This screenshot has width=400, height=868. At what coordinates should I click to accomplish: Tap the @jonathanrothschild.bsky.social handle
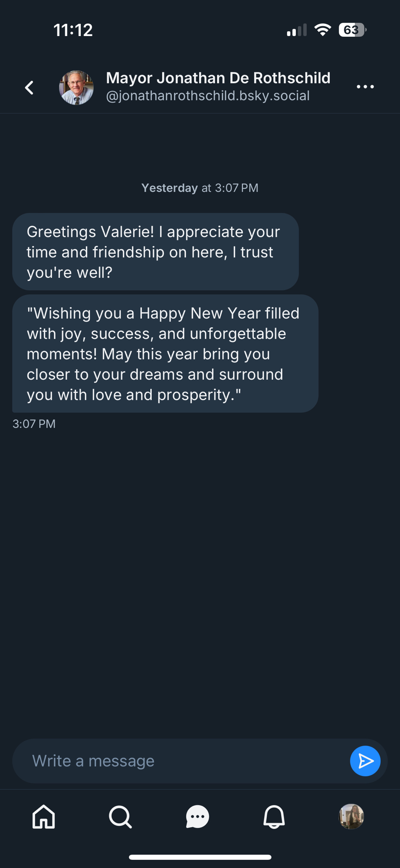207,96
